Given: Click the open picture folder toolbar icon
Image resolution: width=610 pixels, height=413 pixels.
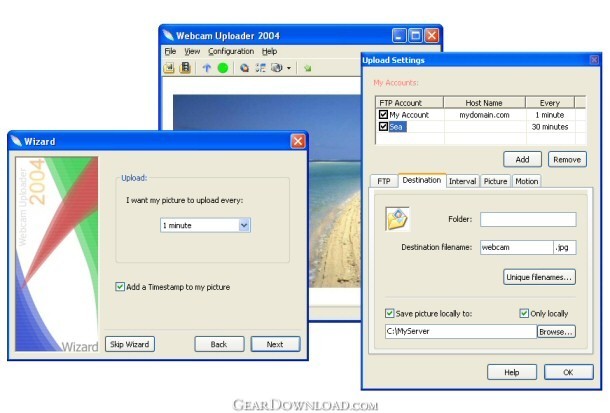Looking at the screenshot, I should click(169, 68).
